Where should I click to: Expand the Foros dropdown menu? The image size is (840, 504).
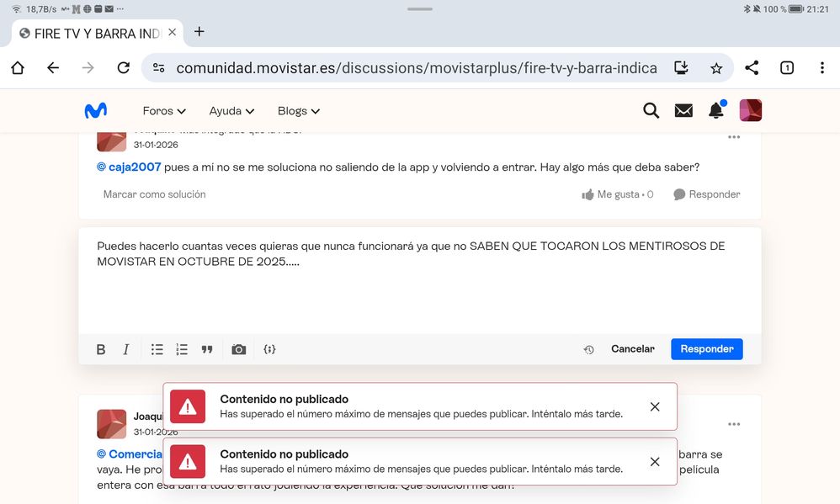pyautogui.click(x=164, y=111)
